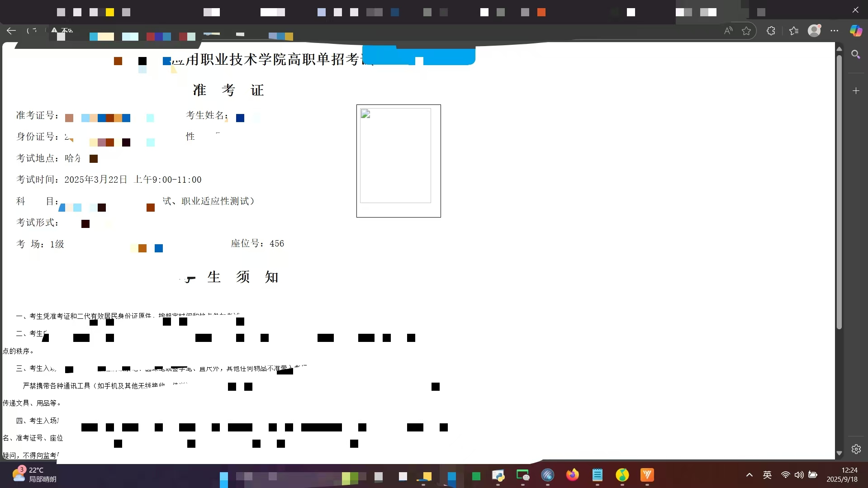Go back using the browser back arrow
The image size is (868, 488).
tap(11, 31)
